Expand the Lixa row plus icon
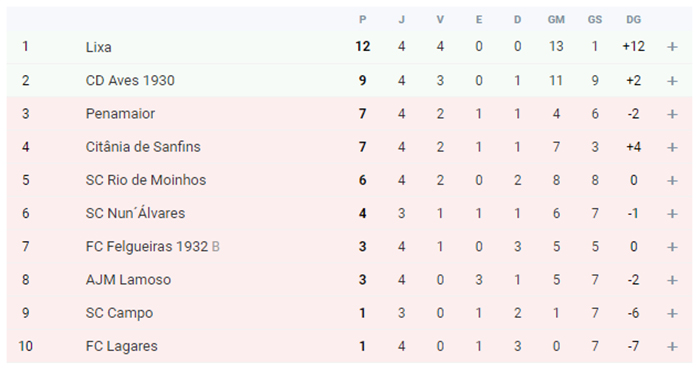 [x=672, y=47]
